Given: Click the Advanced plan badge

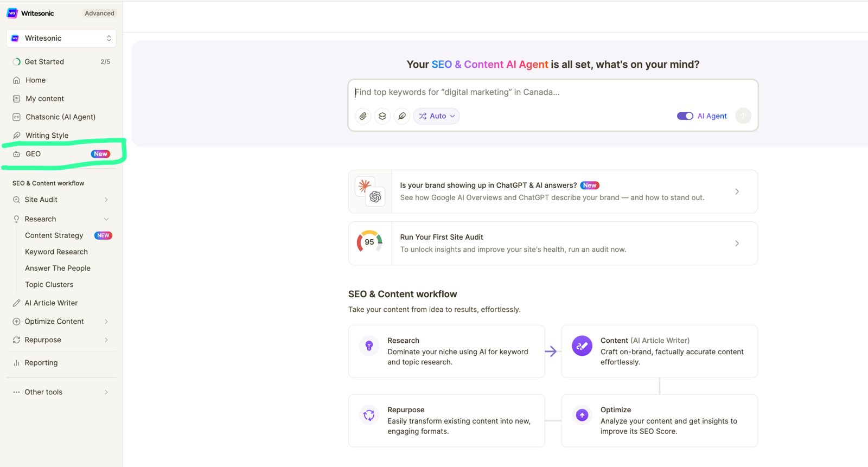Looking at the screenshot, I should [x=99, y=13].
